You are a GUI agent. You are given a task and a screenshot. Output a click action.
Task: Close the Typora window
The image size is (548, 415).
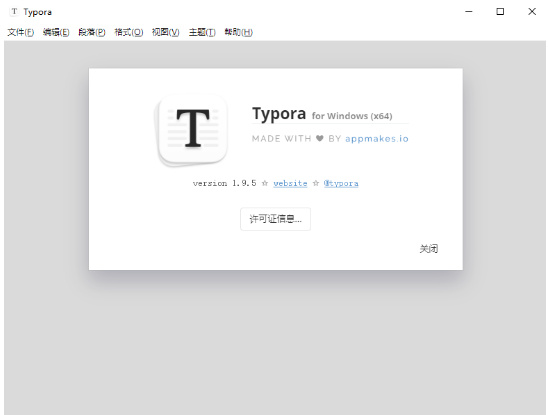click(x=532, y=12)
